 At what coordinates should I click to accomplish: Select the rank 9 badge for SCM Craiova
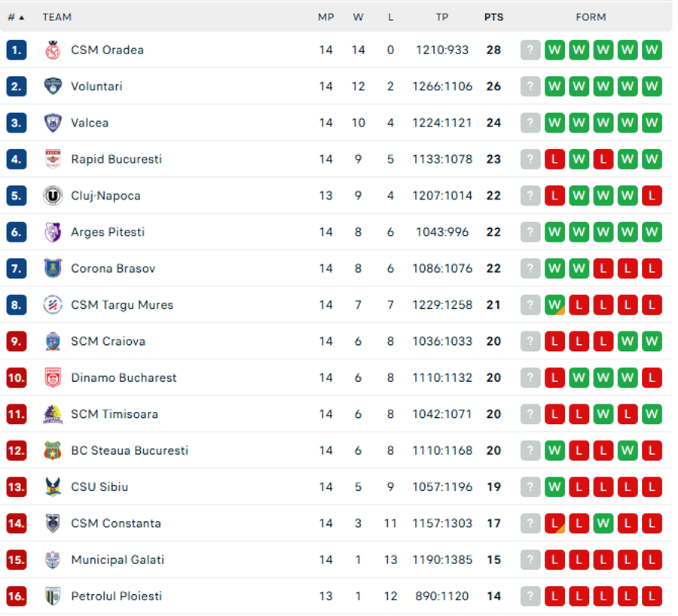(x=17, y=341)
